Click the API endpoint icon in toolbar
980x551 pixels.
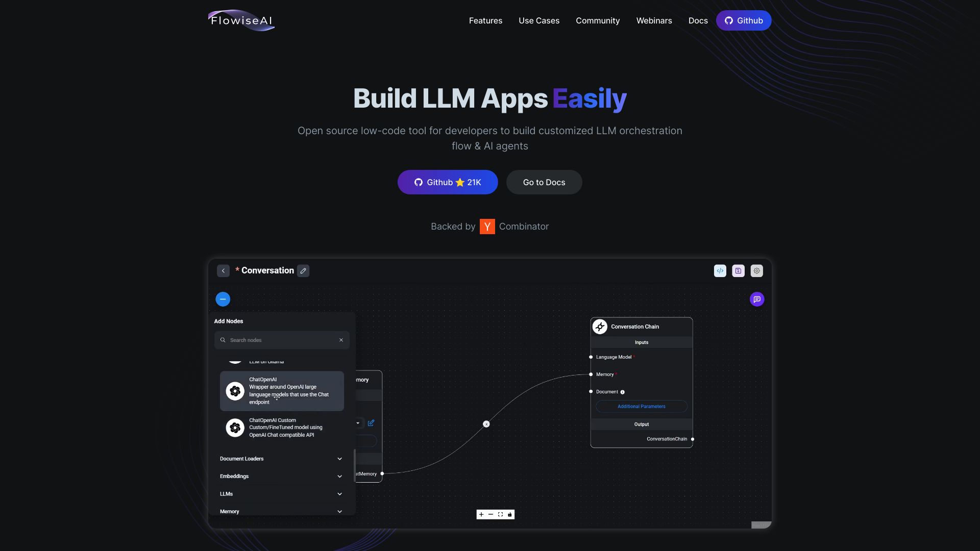[720, 270]
